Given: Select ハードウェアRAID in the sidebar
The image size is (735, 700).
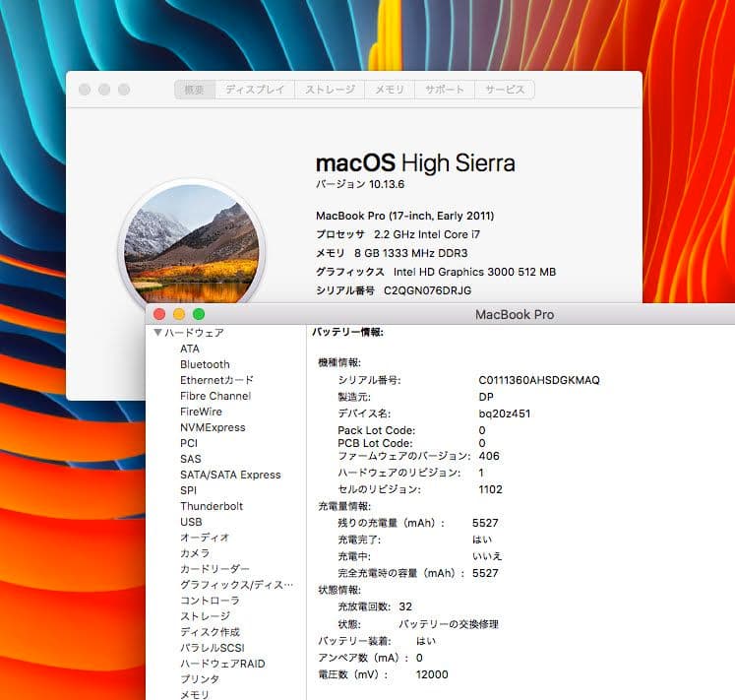Looking at the screenshot, I should click(x=222, y=664).
